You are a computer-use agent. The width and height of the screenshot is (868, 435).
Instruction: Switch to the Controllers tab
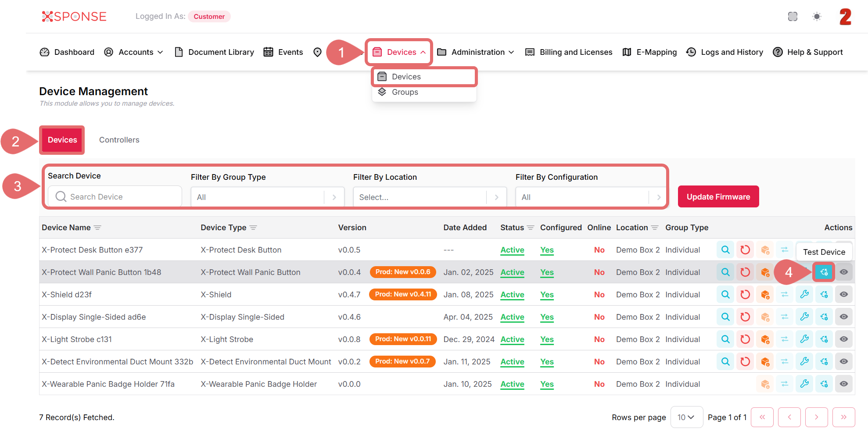pos(119,140)
